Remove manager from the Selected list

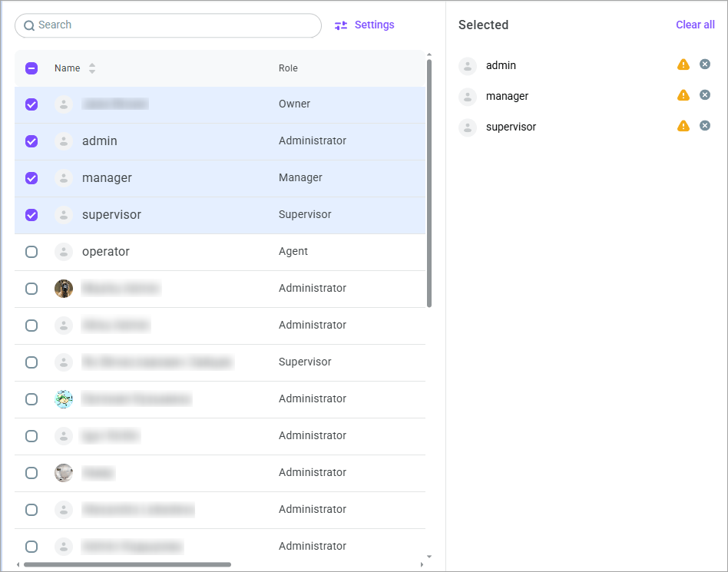tap(705, 94)
